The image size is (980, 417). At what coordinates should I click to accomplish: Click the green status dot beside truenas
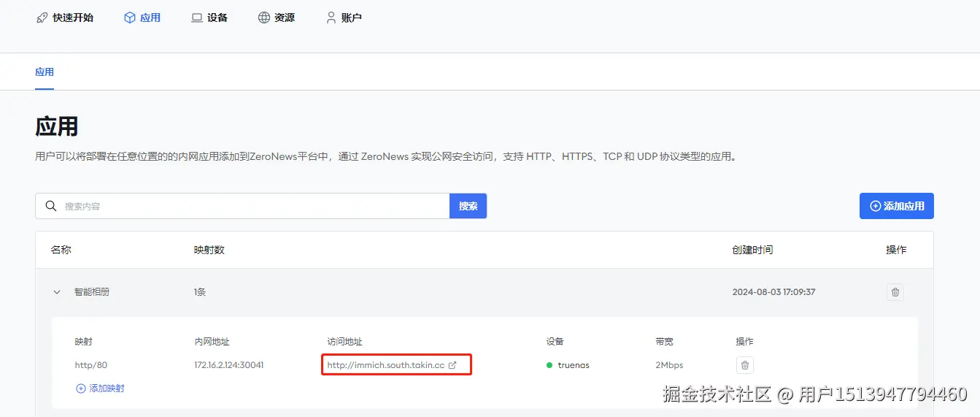click(549, 365)
